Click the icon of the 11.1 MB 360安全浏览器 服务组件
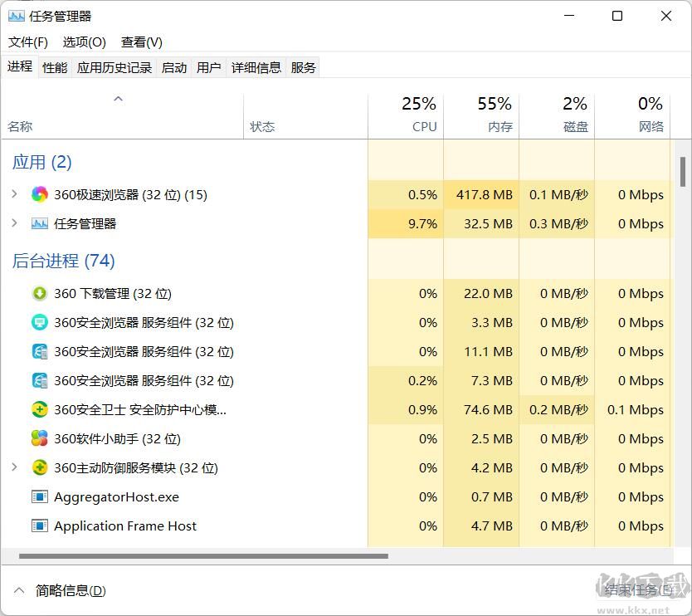 tap(39, 351)
